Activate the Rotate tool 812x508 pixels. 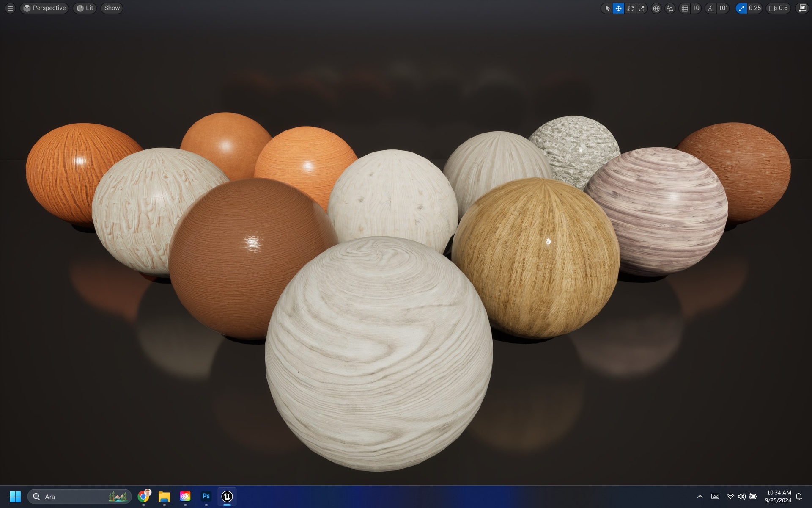tap(630, 8)
